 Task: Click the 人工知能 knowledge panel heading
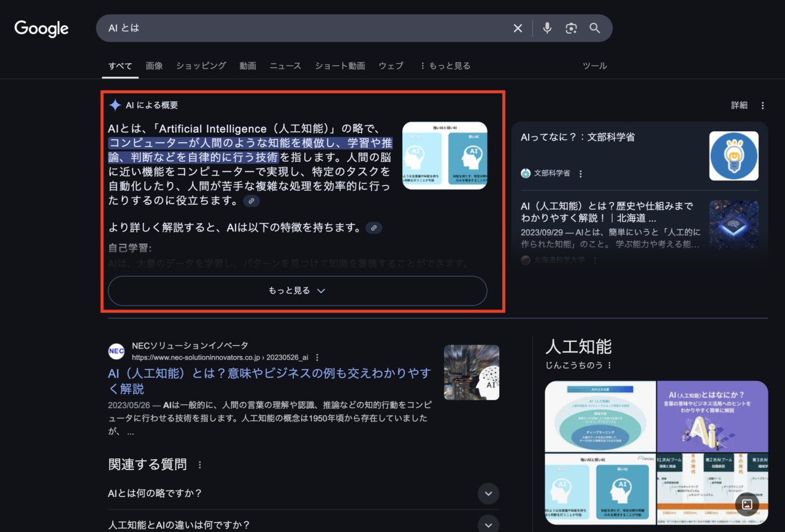point(578,346)
